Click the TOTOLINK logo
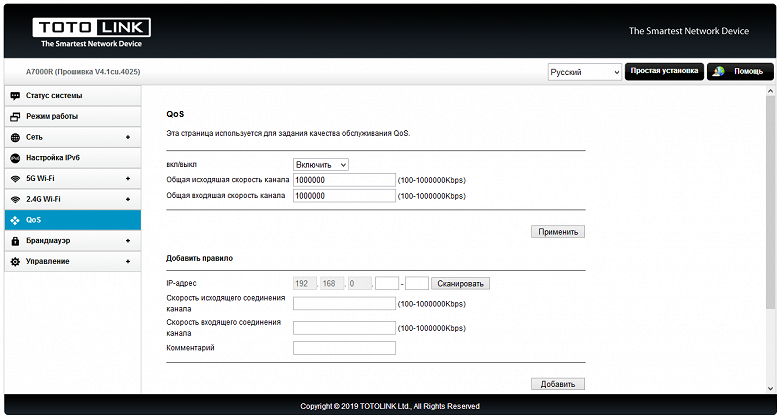The width and height of the screenshot is (780, 418). point(92,33)
